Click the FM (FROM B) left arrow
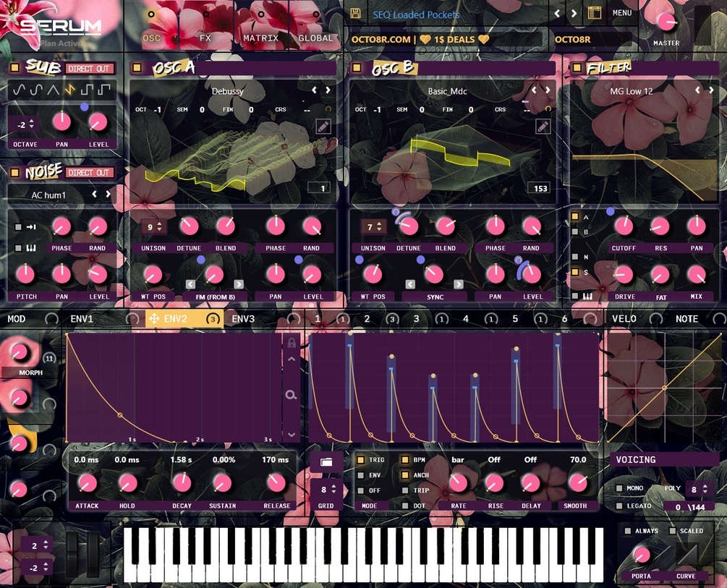The height and width of the screenshot is (588, 727). (190, 284)
